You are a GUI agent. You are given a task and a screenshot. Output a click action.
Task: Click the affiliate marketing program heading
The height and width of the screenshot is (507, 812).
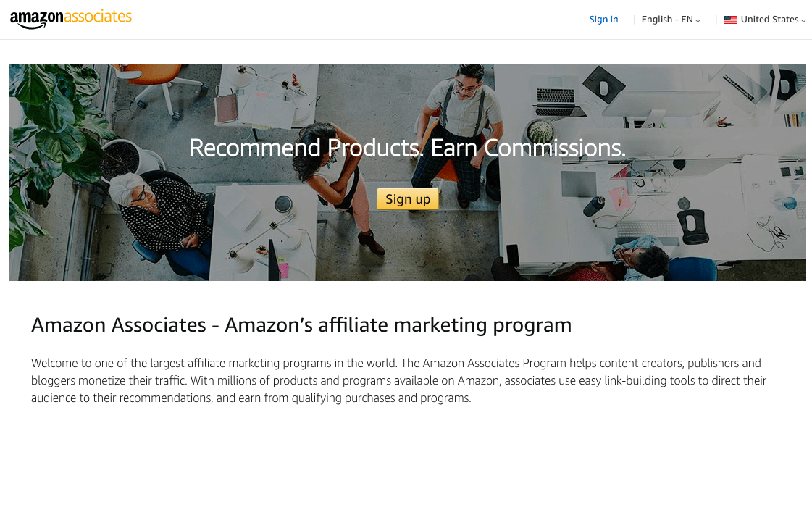tap(301, 325)
